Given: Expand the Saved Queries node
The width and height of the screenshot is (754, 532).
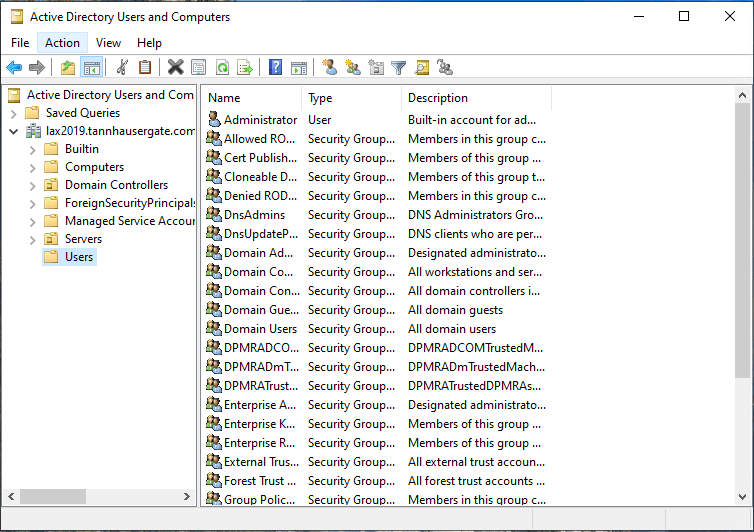Looking at the screenshot, I should (x=14, y=113).
